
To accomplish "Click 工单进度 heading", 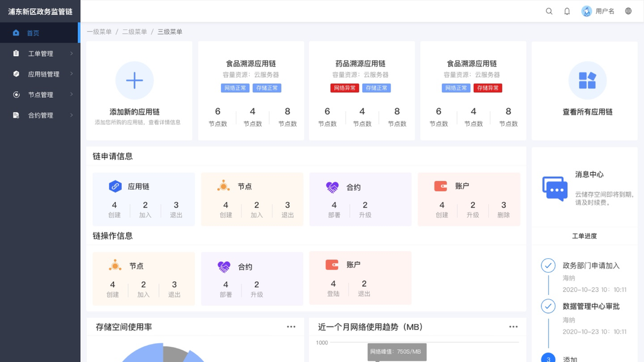I will click(x=584, y=236).
